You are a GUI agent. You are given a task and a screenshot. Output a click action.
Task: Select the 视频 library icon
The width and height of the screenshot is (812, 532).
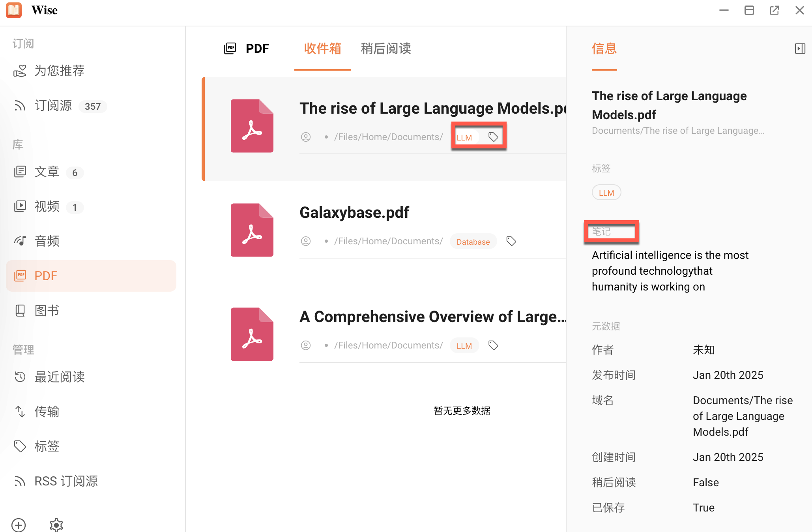point(21,206)
